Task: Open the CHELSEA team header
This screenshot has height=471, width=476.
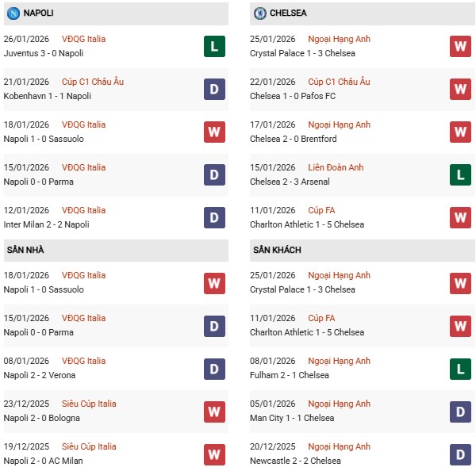Action: coord(288,13)
